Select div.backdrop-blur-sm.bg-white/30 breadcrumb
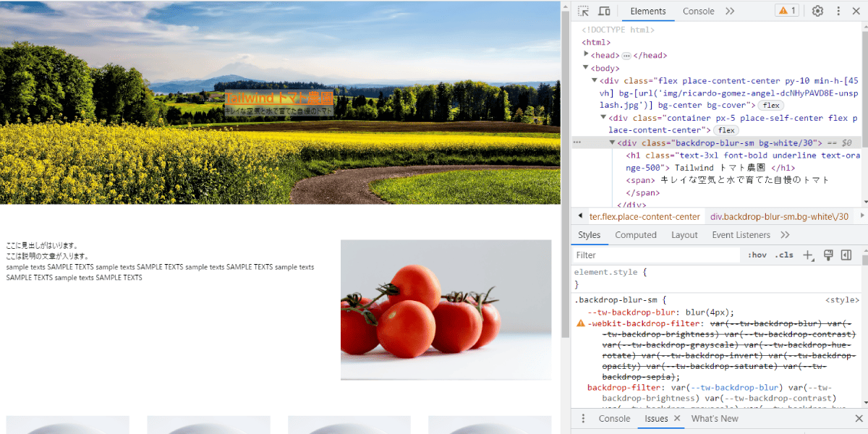The height and width of the screenshot is (434, 868). pos(779,216)
